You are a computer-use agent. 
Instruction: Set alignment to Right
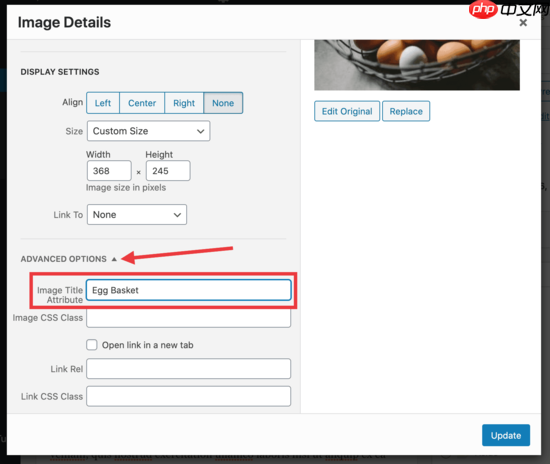(x=184, y=103)
